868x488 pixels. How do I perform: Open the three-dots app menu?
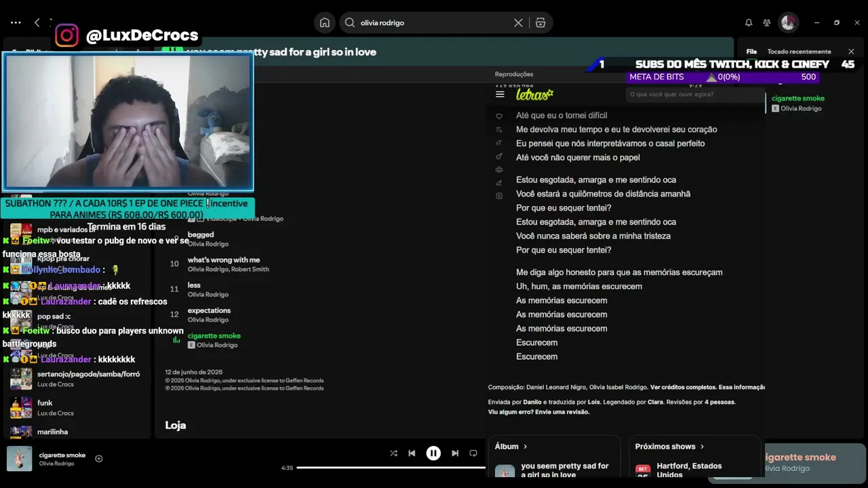coord(16,22)
